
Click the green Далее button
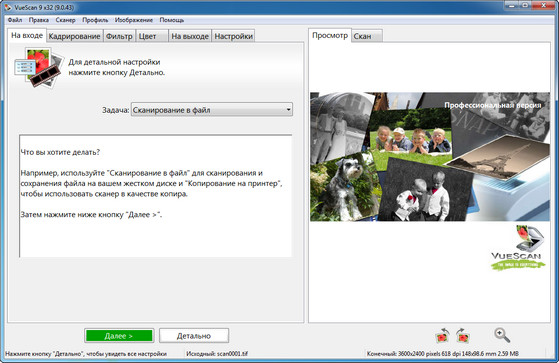coord(119,336)
